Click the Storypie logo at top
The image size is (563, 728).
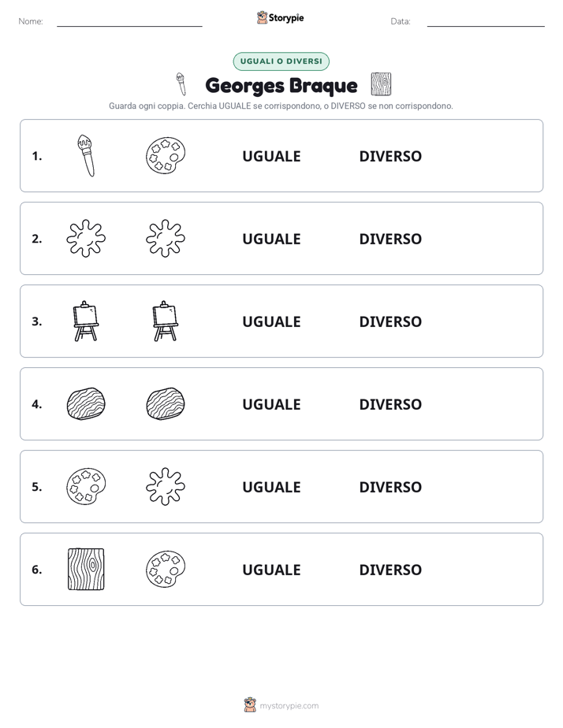280,17
